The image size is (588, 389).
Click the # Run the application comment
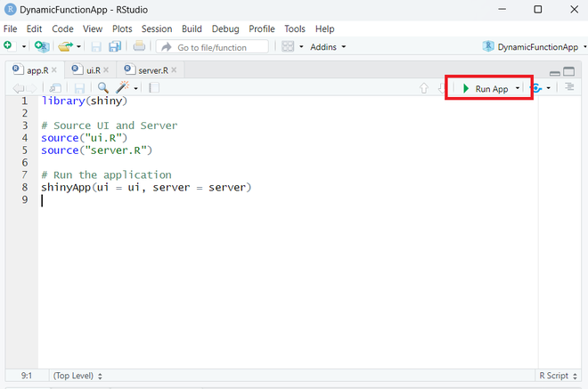click(106, 175)
